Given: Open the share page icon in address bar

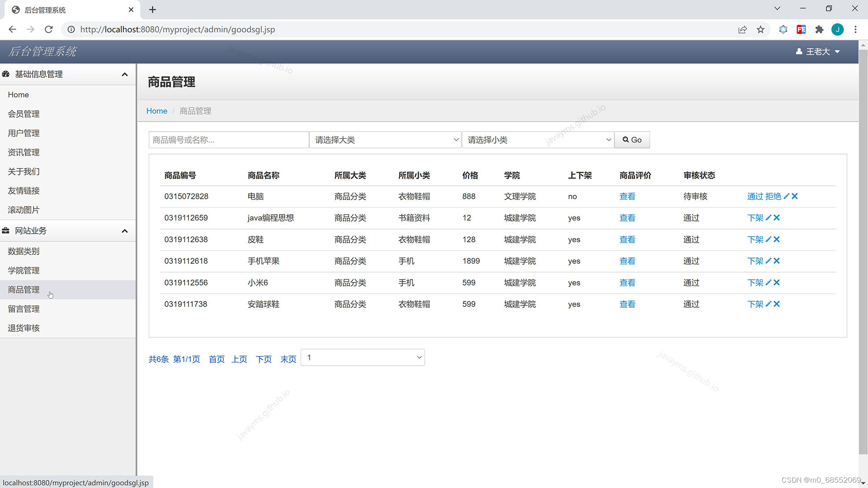Looking at the screenshot, I should click(742, 29).
